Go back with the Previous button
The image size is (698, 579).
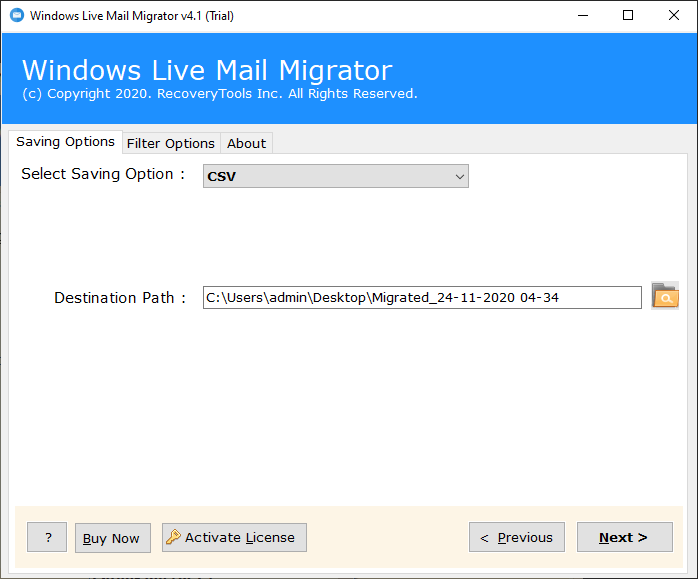517,537
